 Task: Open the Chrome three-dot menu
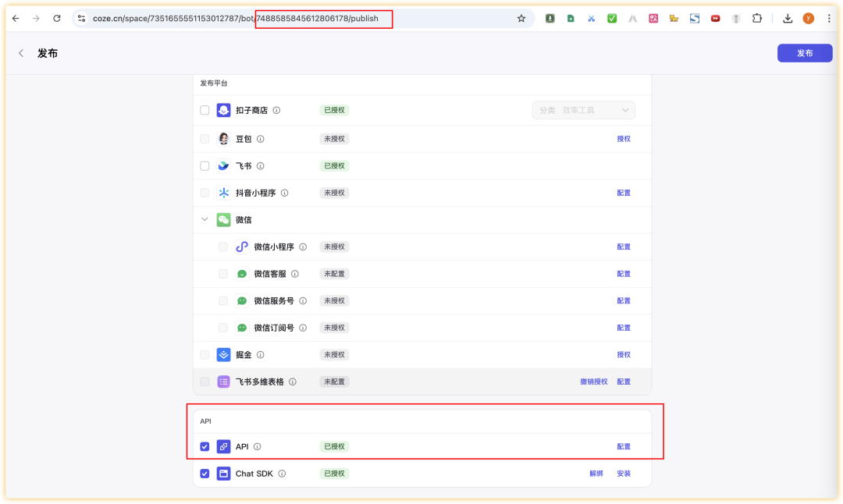click(x=829, y=18)
